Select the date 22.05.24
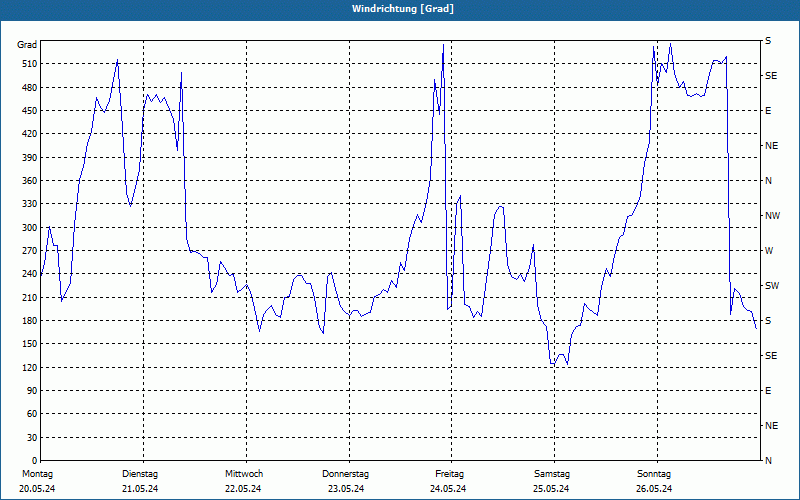This screenshot has height=500, width=800. pyautogui.click(x=243, y=489)
